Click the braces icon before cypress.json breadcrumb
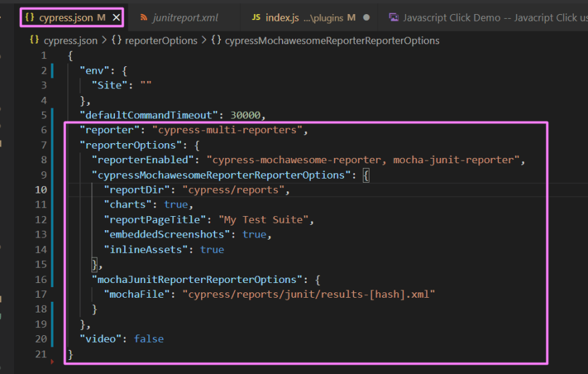Image resolution: width=588 pixels, height=374 pixels. point(35,41)
